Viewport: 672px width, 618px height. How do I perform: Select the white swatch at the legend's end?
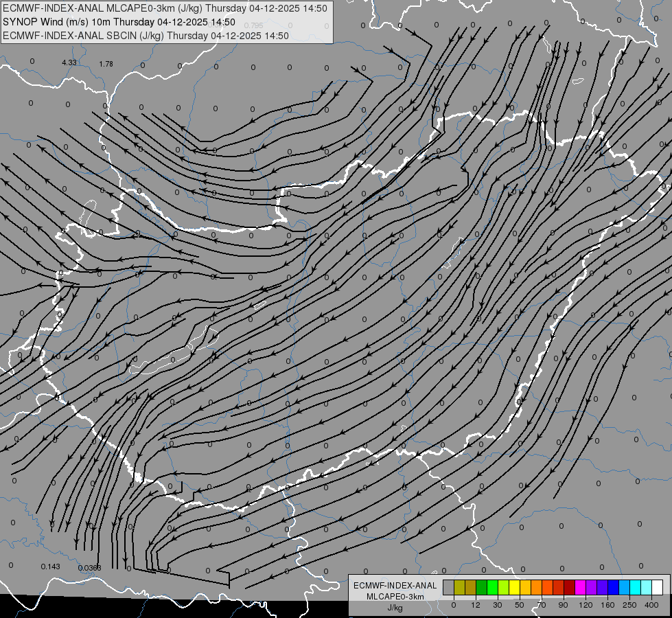click(x=657, y=587)
